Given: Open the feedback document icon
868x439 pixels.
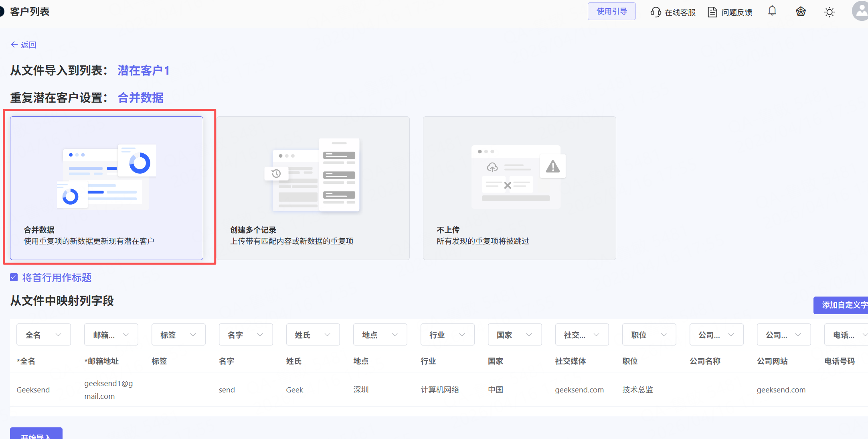Looking at the screenshot, I should click(x=712, y=12).
